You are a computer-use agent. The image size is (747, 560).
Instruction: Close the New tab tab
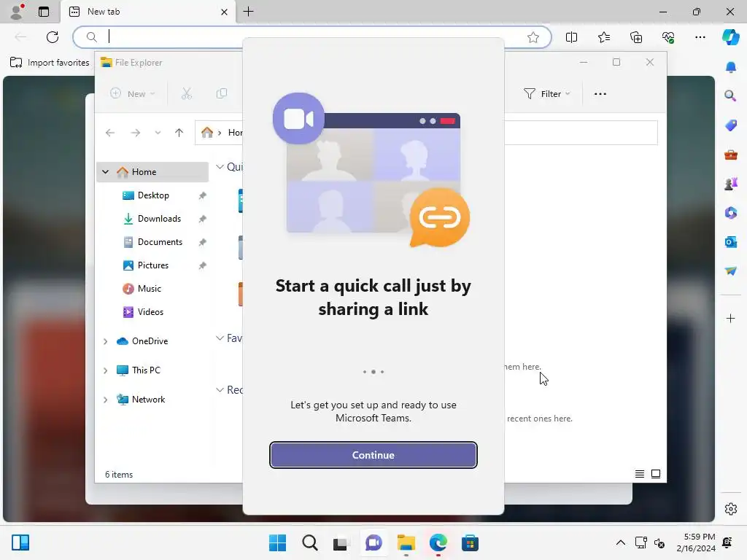click(x=224, y=12)
